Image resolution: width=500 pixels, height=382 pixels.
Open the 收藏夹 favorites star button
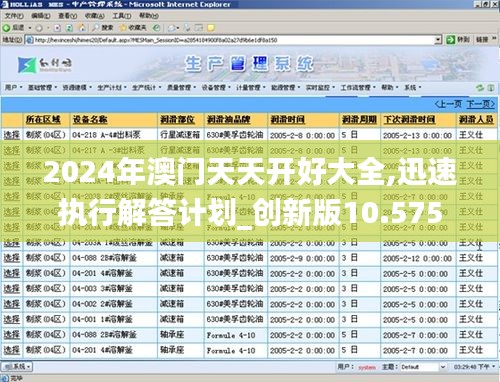[x=133, y=28]
